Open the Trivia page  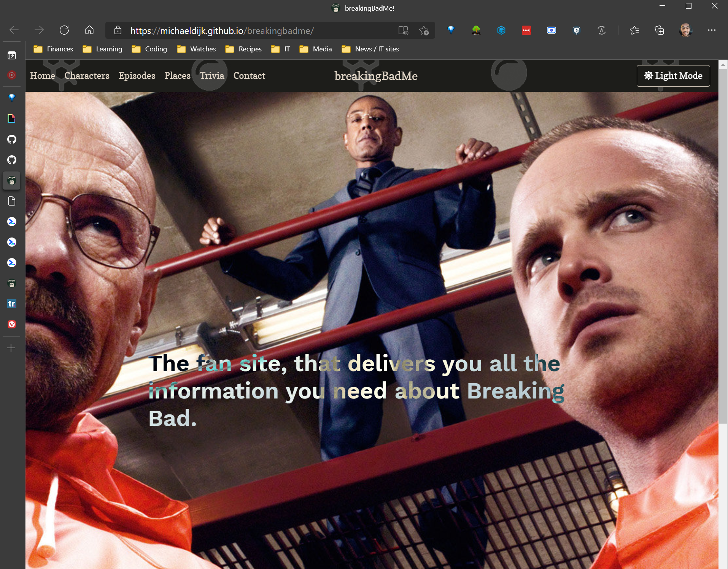(212, 76)
